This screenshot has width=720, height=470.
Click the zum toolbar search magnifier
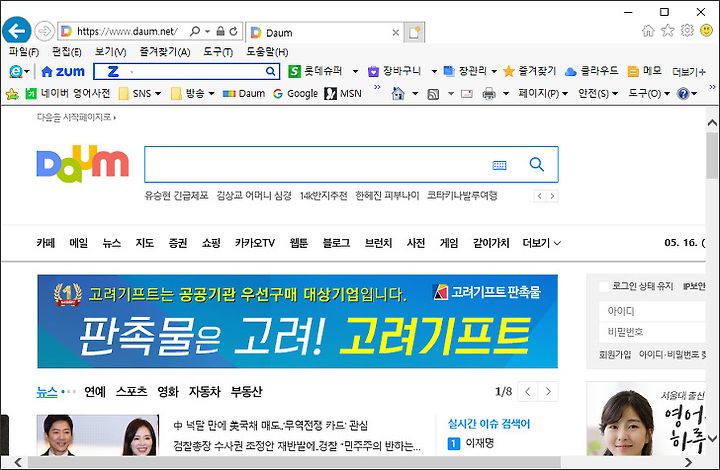[270, 71]
